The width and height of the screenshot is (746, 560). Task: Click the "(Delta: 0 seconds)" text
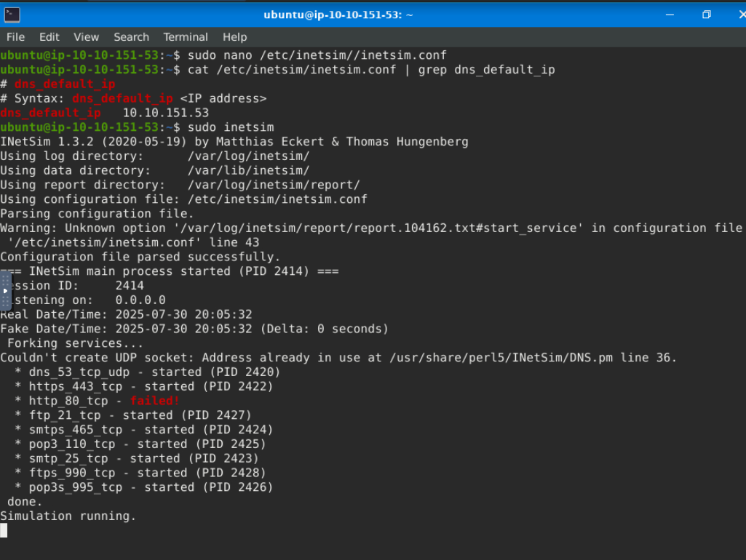tap(325, 329)
